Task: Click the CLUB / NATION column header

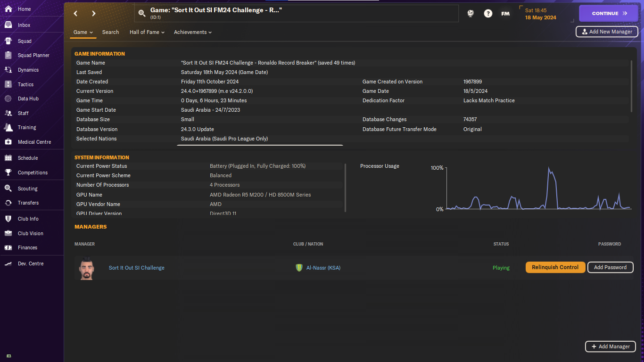Action: (308, 244)
